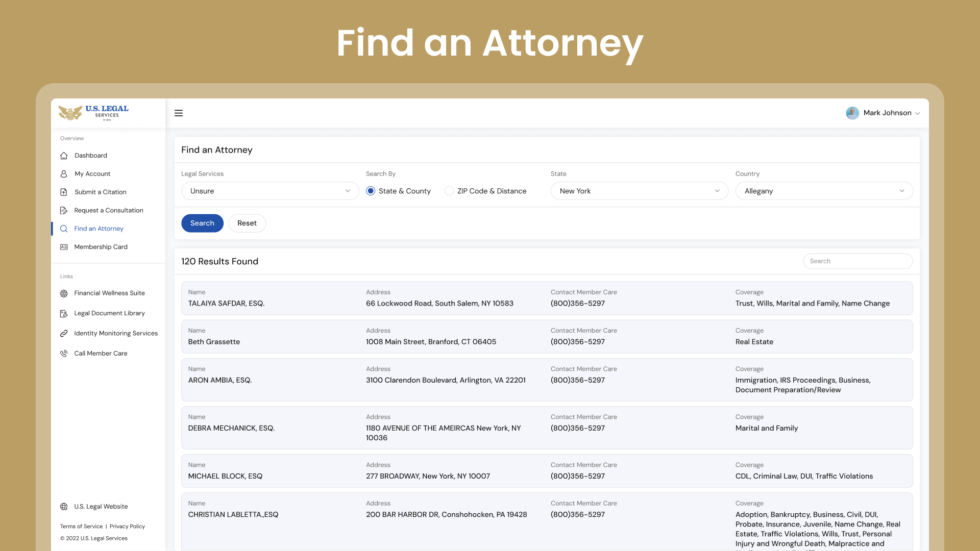Click the 120 Results Found heading

click(x=220, y=262)
